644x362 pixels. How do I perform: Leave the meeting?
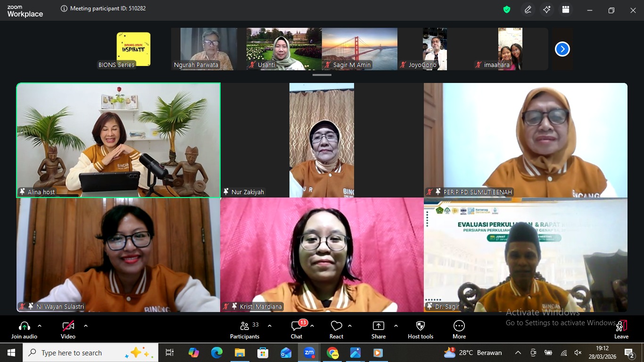coord(621,329)
